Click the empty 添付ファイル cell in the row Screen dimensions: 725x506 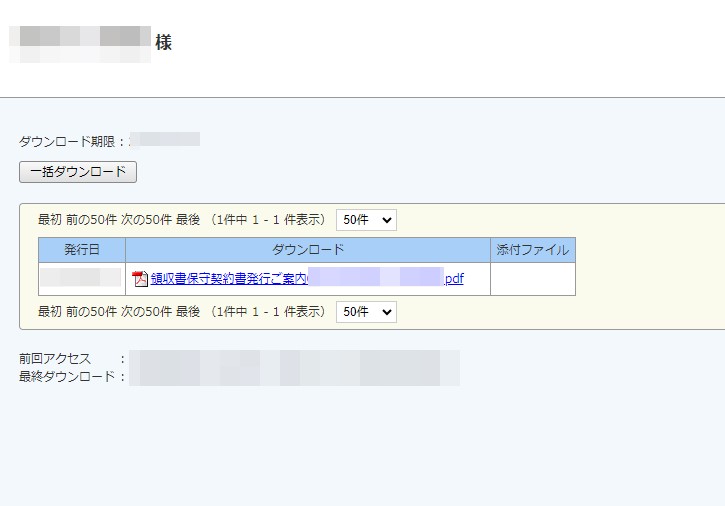tap(532, 279)
